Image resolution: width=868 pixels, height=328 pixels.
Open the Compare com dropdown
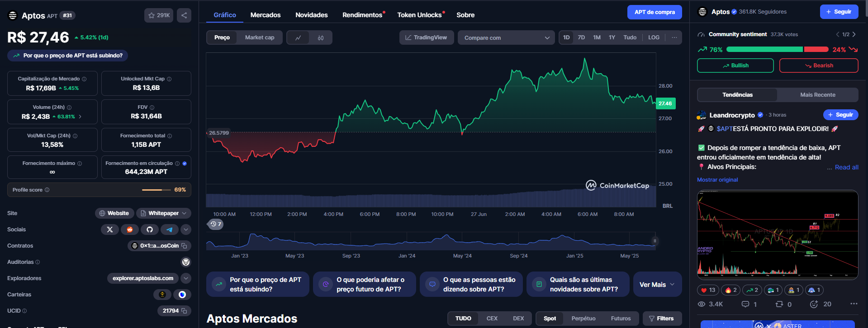tap(506, 37)
